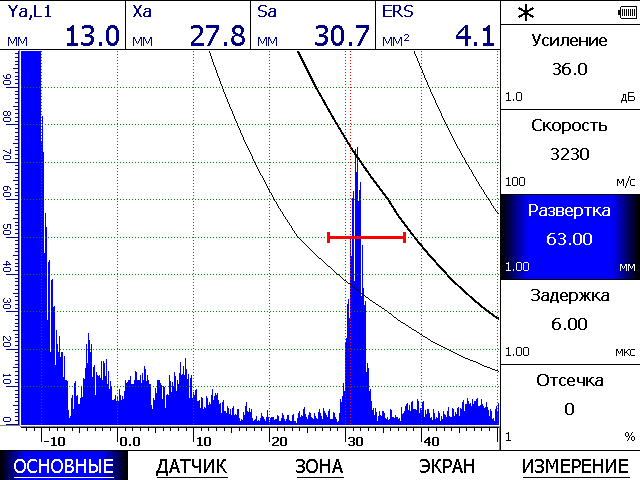The height and width of the screenshot is (480, 640).
Task: Click the red gate marker line
Action: pos(366,237)
